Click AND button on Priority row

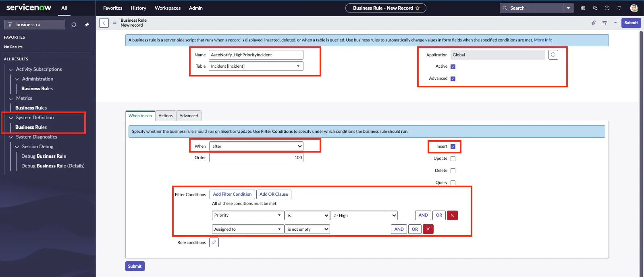[x=423, y=215]
